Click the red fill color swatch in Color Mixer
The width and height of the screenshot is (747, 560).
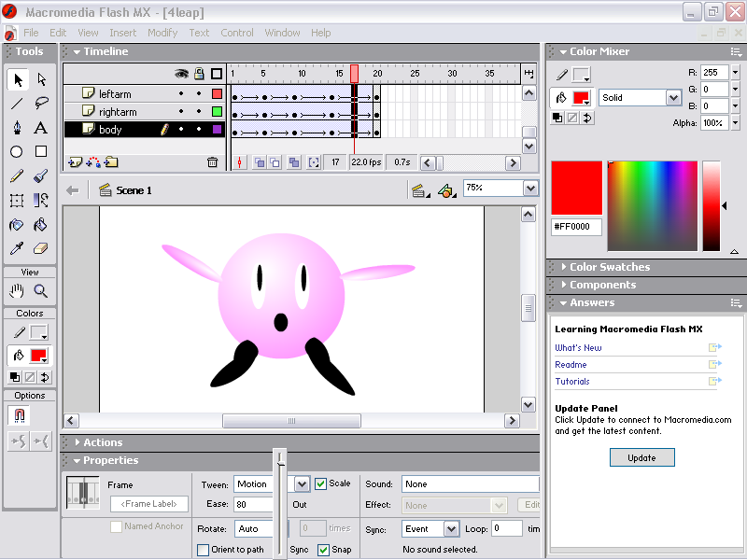tap(582, 98)
